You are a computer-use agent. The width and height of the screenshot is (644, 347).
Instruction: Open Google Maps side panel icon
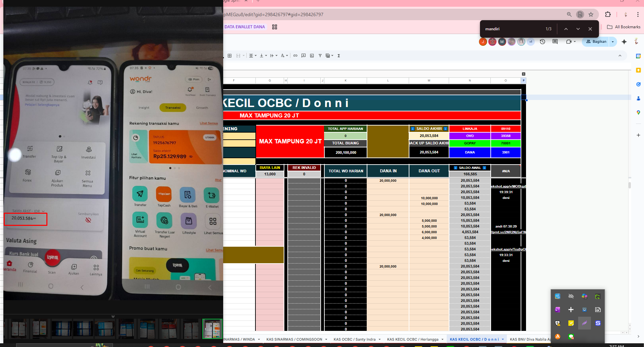(638, 112)
